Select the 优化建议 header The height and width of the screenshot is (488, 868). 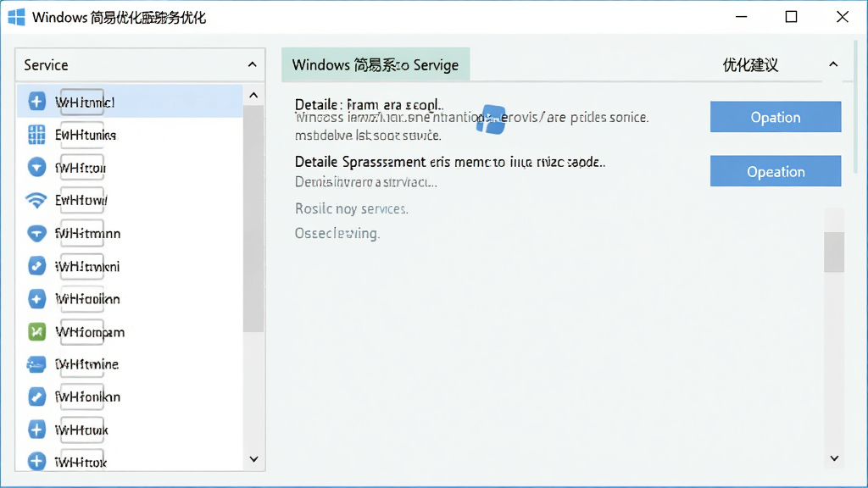click(750, 65)
